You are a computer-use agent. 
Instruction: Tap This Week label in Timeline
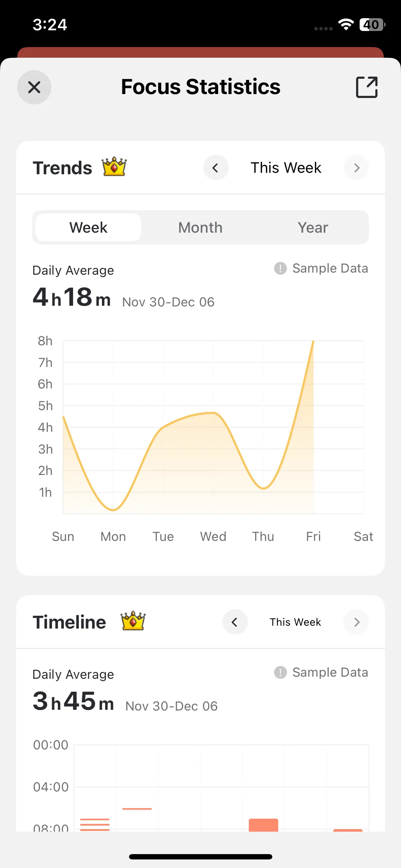pyautogui.click(x=295, y=622)
